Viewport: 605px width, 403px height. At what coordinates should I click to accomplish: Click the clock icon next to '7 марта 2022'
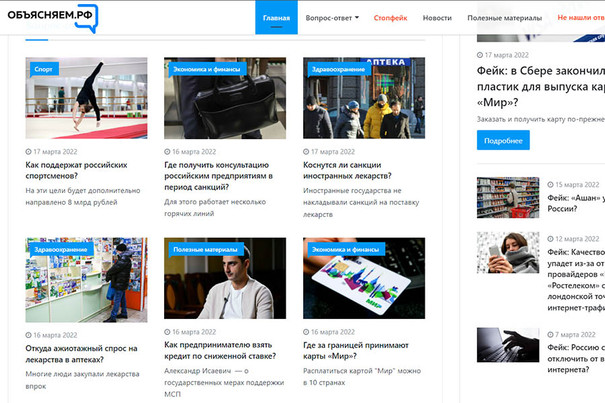[x=550, y=334]
